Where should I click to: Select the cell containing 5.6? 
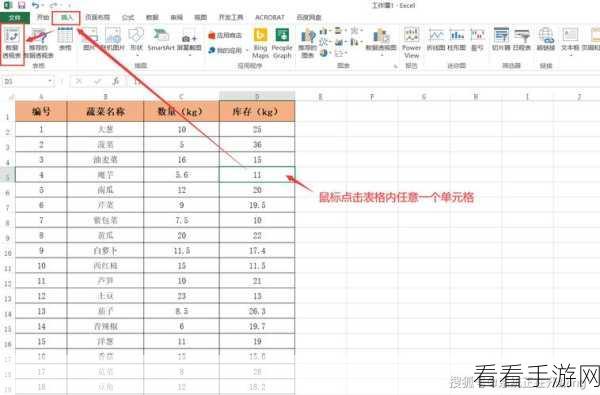[x=181, y=175]
